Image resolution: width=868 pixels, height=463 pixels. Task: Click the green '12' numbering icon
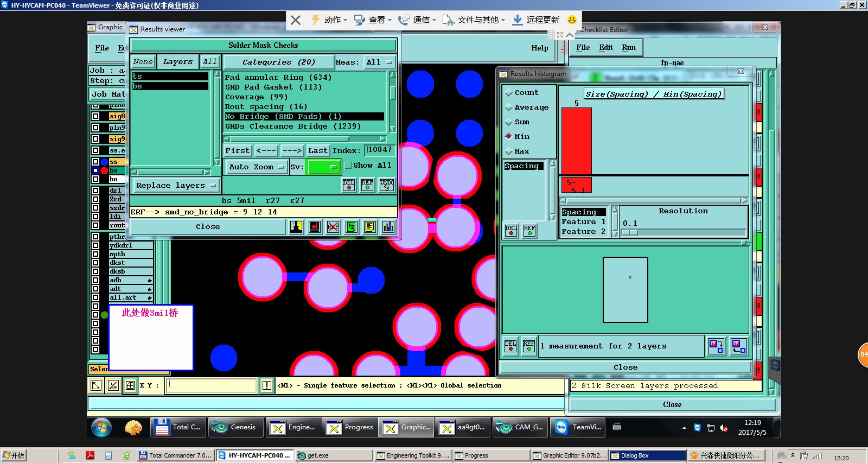coord(352,227)
